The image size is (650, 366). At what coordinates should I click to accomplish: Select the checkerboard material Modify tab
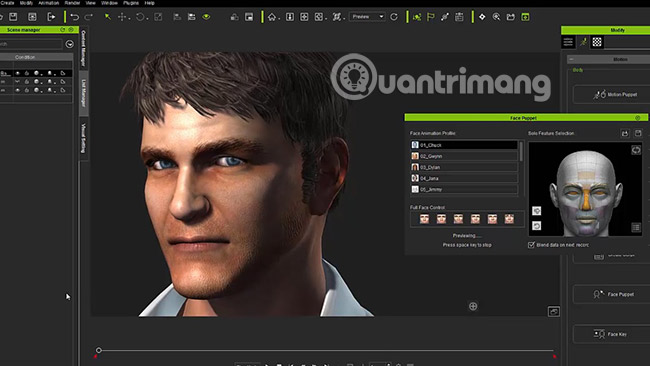[x=597, y=42]
